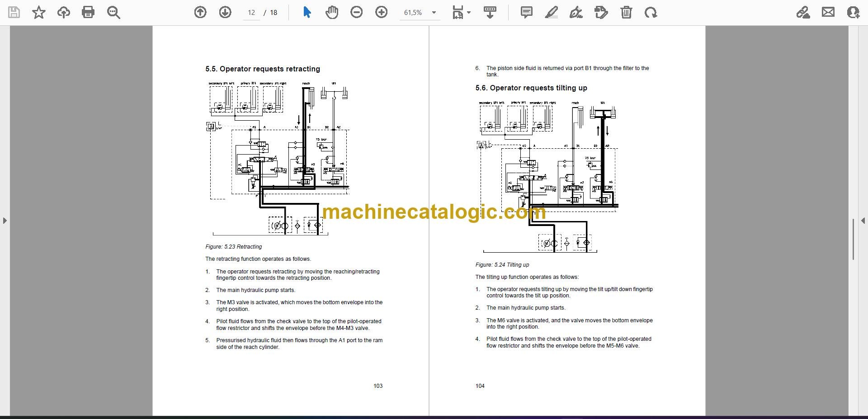
Task: Click page 103 line 'The main hydraulic pump starts.'
Action: coord(256,290)
